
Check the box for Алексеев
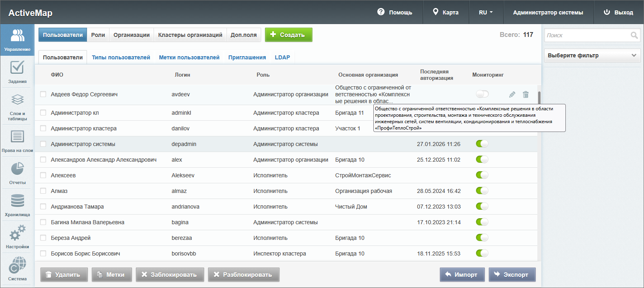[43, 175]
